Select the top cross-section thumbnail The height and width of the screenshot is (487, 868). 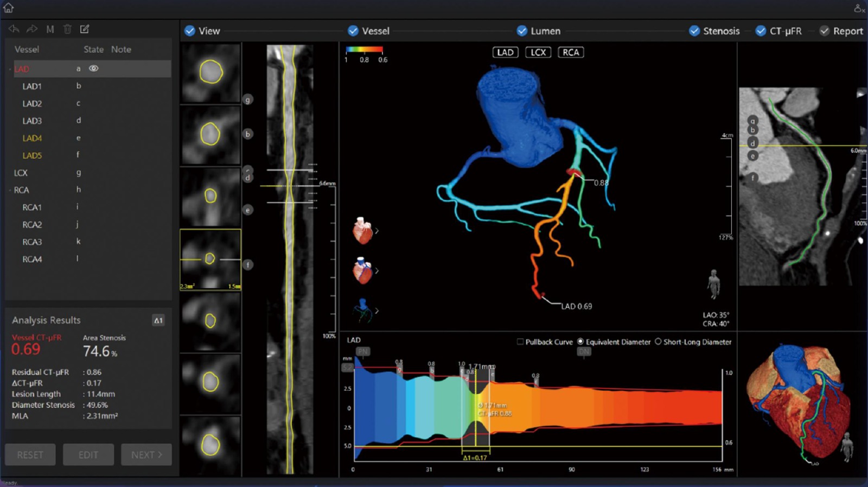[x=210, y=73]
